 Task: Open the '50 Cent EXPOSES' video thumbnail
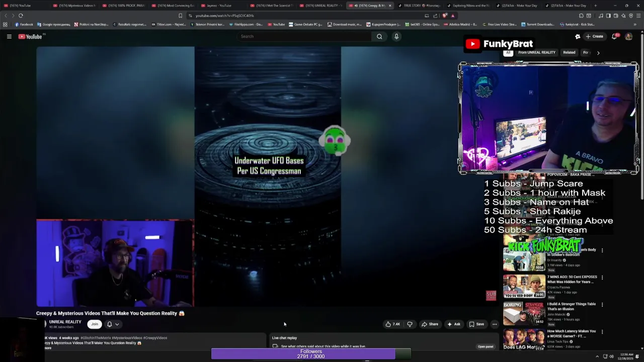click(524, 286)
